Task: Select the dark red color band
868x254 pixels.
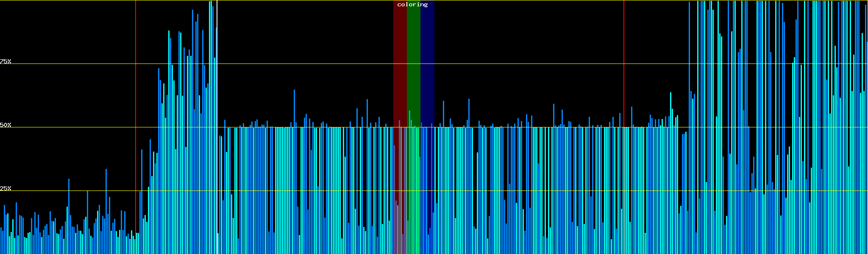Action: 399,63
